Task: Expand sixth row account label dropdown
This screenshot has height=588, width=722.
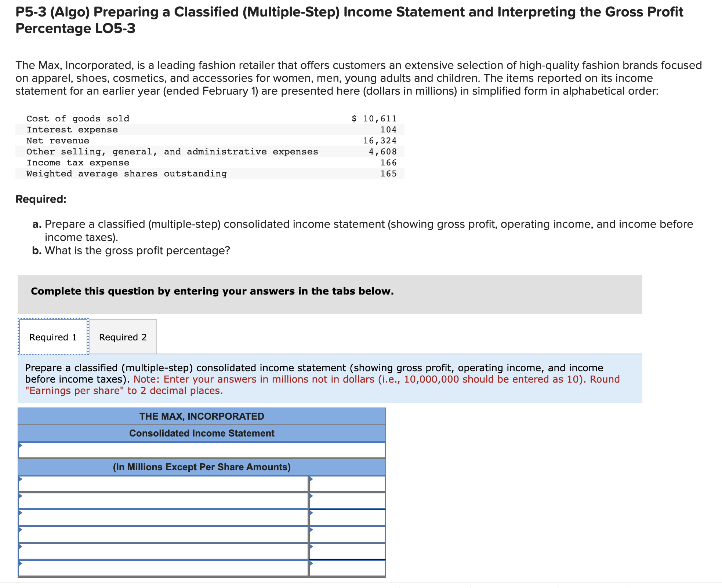Action: 163,568
